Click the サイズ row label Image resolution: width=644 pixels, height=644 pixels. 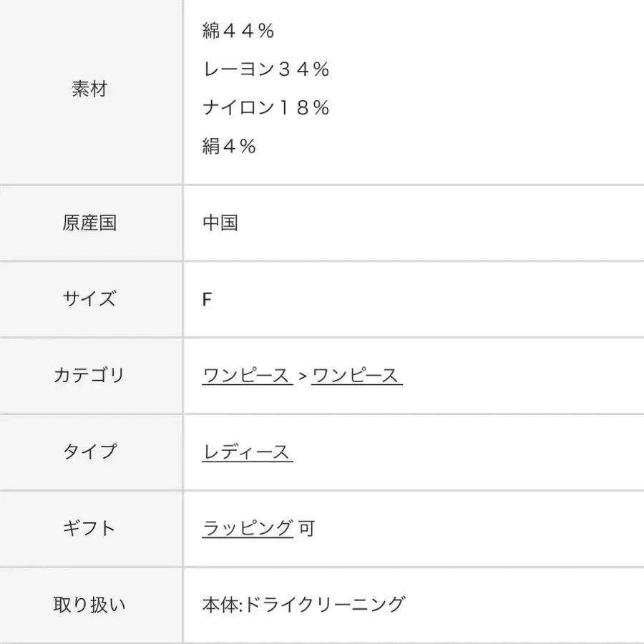[89, 298]
